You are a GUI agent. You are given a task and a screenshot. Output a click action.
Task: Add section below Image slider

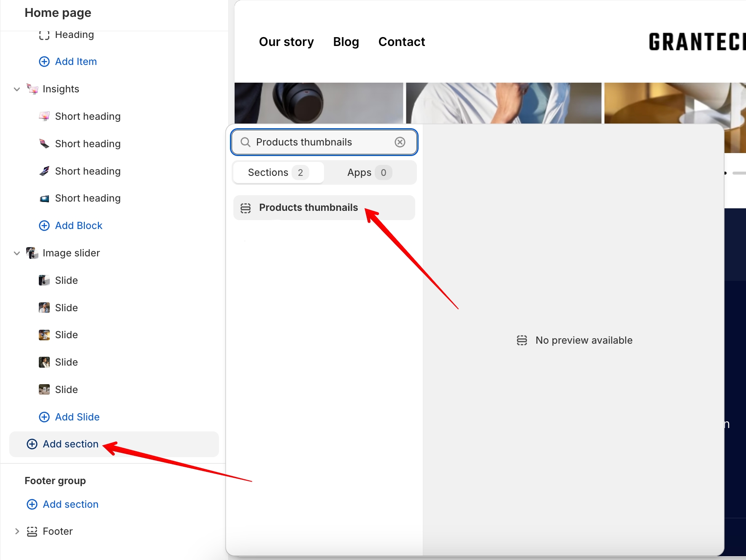(71, 444)
